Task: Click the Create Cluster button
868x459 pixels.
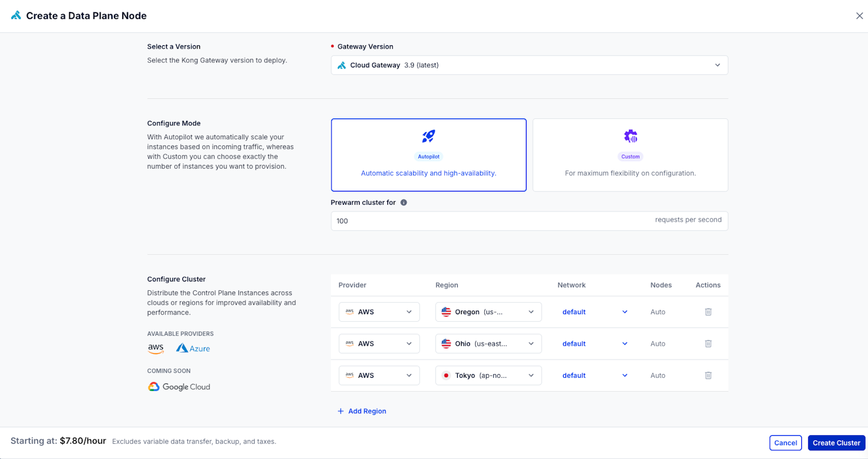Action: point(836,443)
